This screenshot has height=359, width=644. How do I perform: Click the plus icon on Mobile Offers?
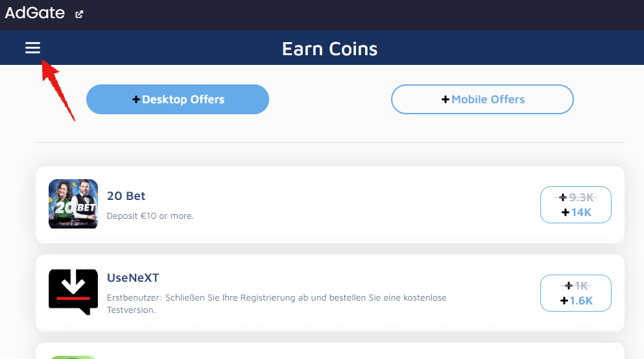(x=445, y=99)
